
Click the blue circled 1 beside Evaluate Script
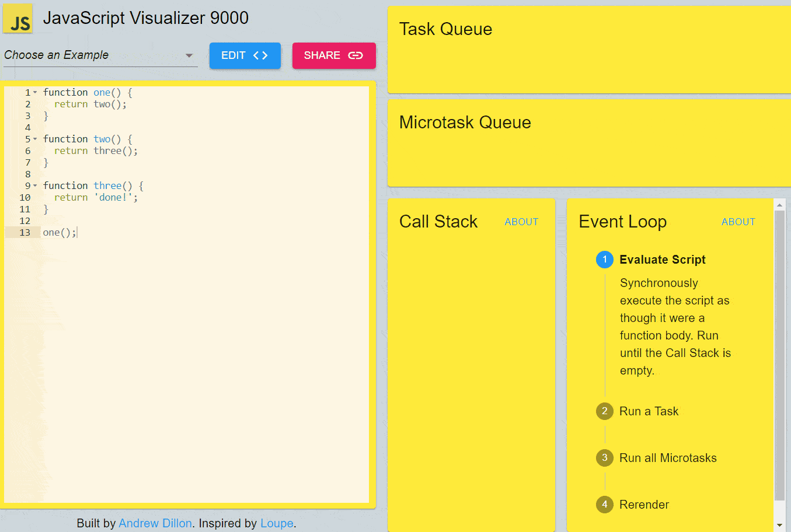point(605,260)
